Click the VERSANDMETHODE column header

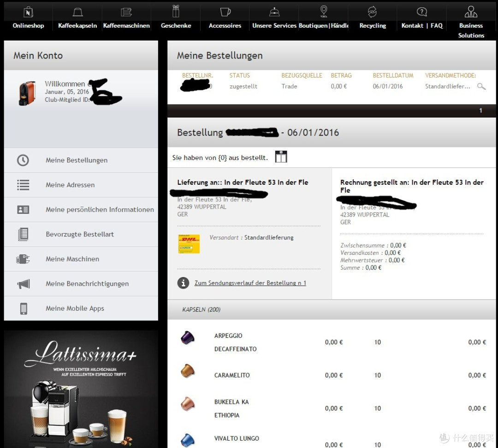tap(451, 75)
